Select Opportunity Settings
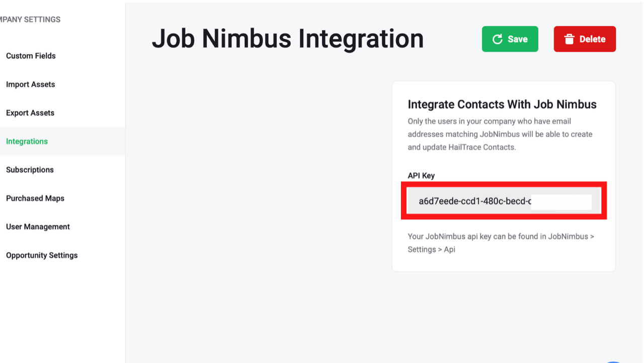The width and height of the screenshot is (644, 363). pos(41,255)
